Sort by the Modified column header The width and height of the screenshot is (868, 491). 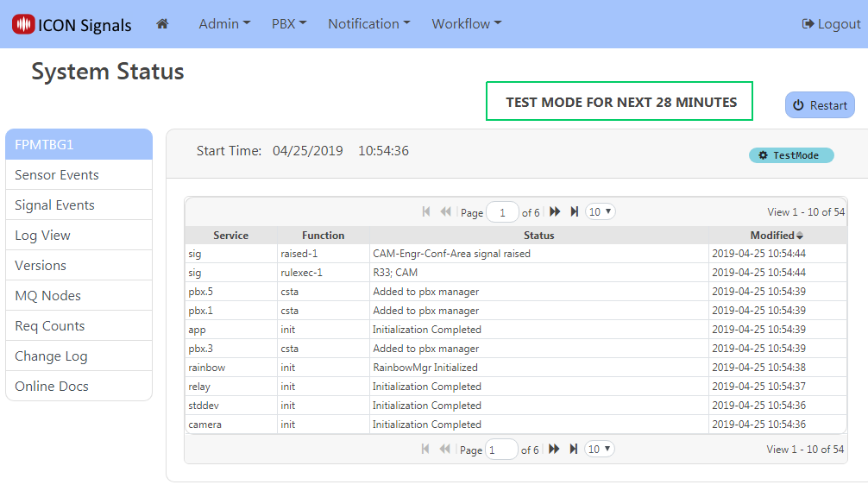pos(777,236)
